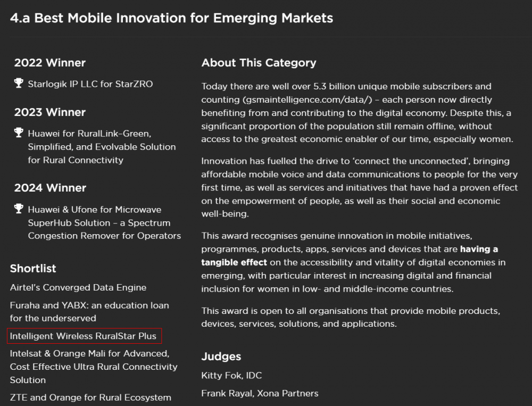Image resolution: width=532 pixels, height=406 pixels.
Task: Click the 2022 Winner heading
Action: point(50,63)
